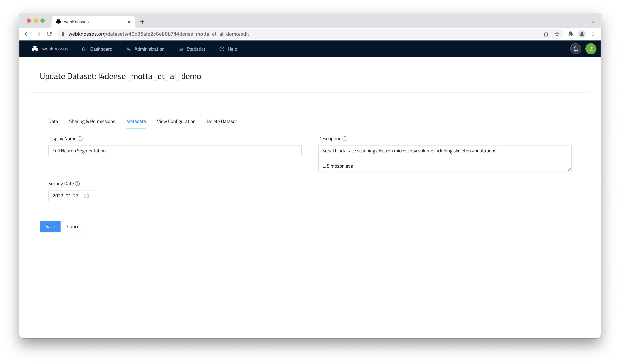Click the Help question mark icon
The image size is (620, 364).
[222, 49]
